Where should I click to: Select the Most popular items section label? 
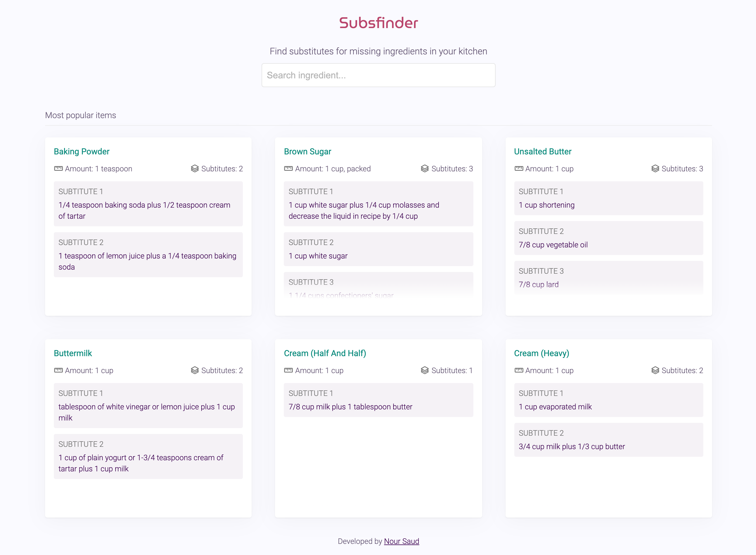click(x=80, y=115)
